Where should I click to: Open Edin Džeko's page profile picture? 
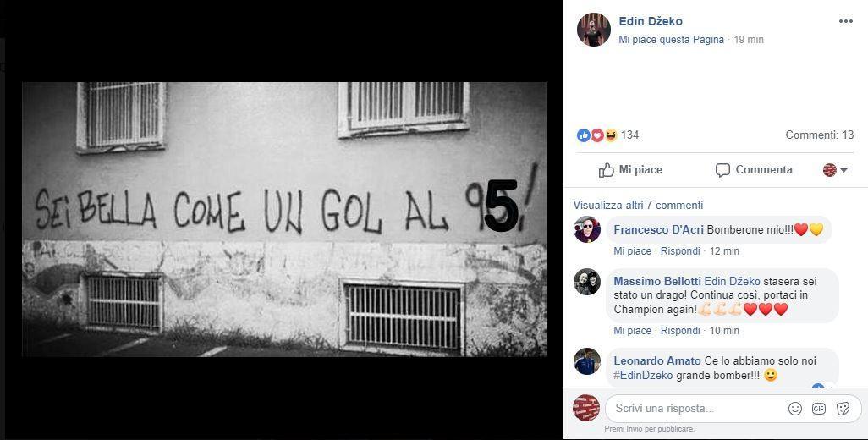tap(593, 30)
